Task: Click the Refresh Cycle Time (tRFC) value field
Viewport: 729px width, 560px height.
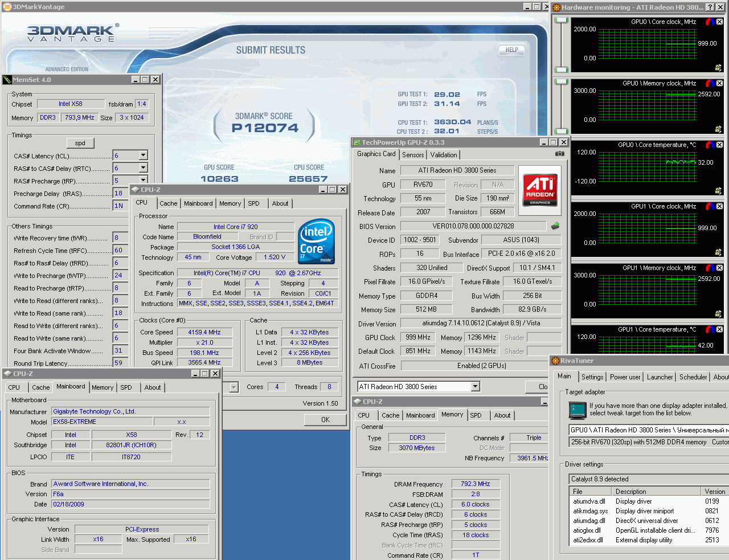Action: tap(120, 250)
